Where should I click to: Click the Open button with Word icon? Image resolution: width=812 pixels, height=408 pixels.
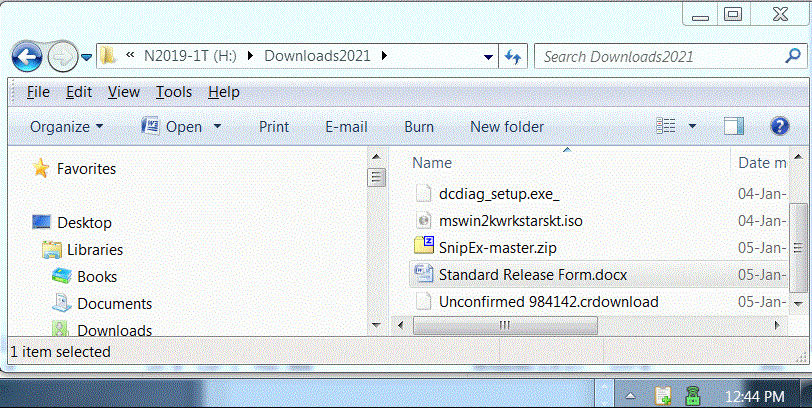coord(171,126)
